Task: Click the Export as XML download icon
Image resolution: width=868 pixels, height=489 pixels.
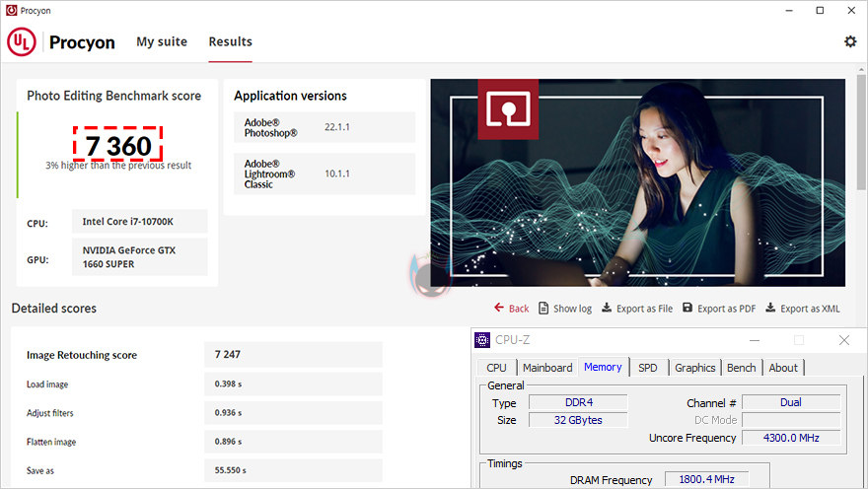Action: click(770, 308)
